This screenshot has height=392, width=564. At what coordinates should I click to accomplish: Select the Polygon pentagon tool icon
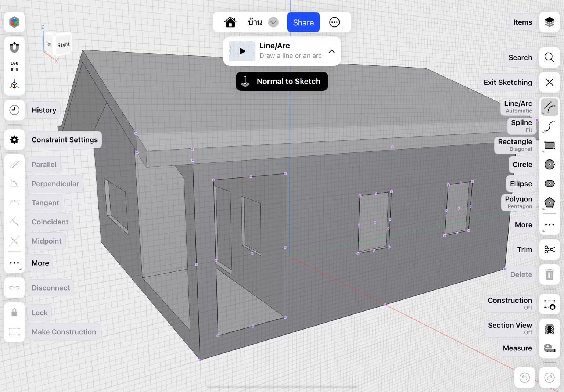[x=549, y=202]
